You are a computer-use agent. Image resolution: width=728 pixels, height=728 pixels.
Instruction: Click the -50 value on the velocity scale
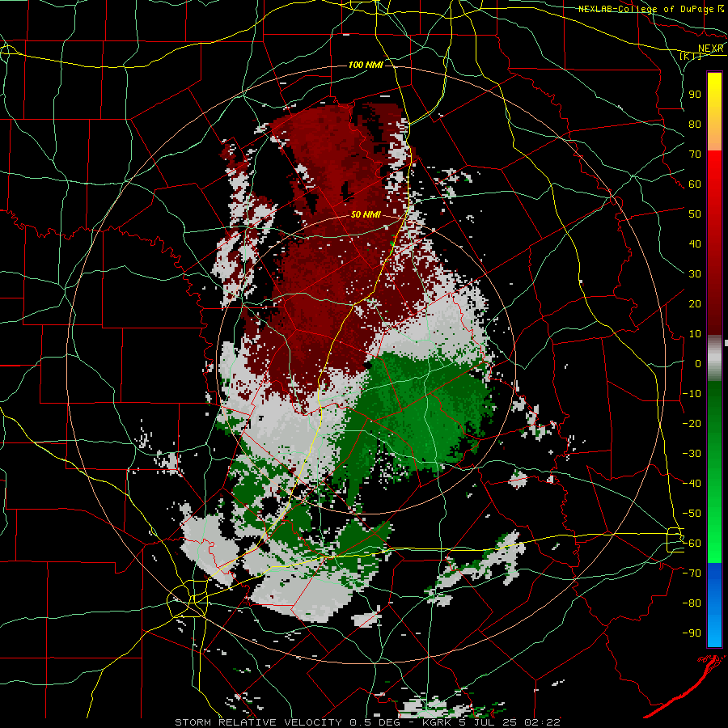692,514
